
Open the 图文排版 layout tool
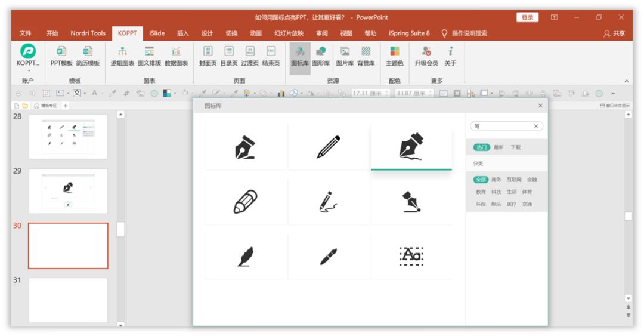(149, 56)
